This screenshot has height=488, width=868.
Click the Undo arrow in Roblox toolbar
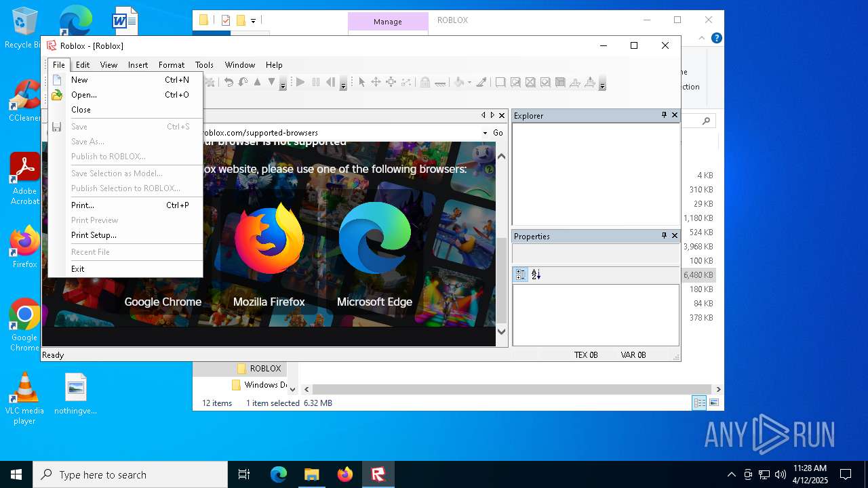click(x=229, y=82)
